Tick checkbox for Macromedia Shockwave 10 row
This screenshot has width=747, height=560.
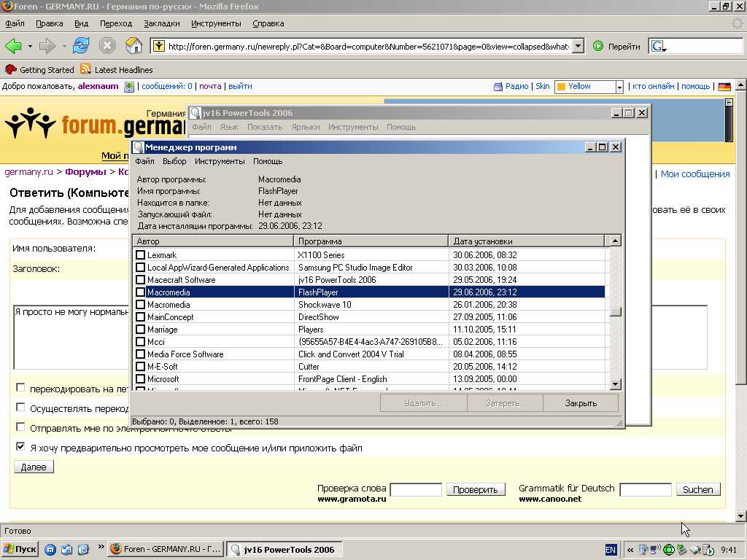[141, 304]
